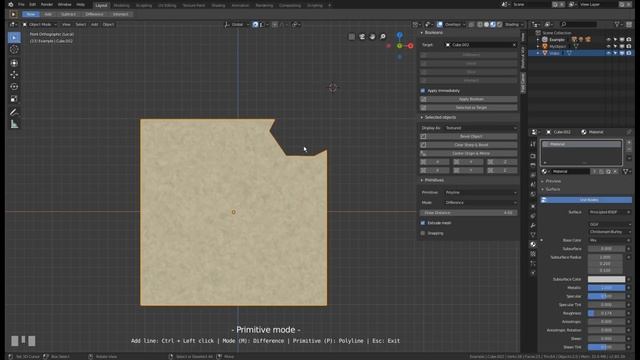Click the zoom view magnifier icon

click(x=383, y=37)
